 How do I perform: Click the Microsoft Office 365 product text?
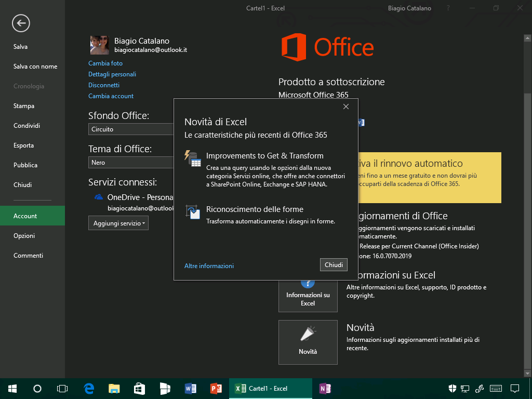(x=313, y=95)
